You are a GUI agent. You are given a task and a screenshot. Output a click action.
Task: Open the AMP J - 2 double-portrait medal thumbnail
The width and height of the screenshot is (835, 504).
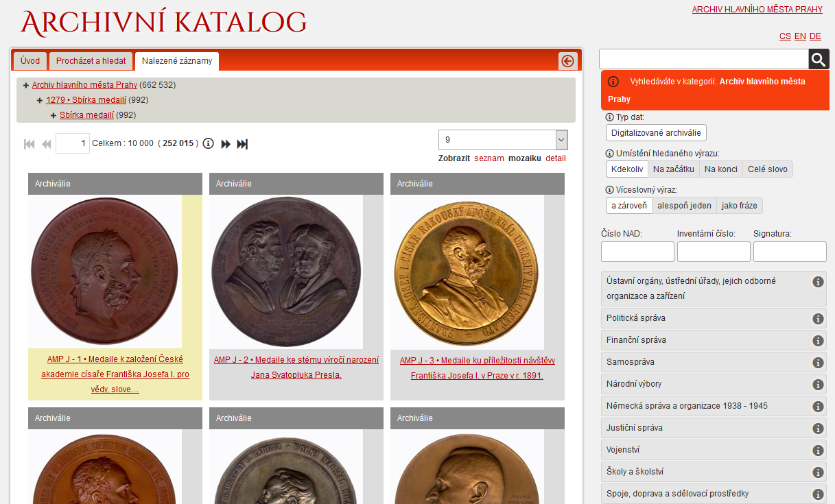coord(286,272)
